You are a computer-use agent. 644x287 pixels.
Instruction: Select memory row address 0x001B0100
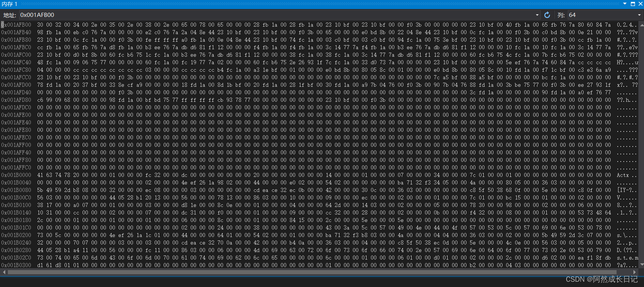click(16, 205)
